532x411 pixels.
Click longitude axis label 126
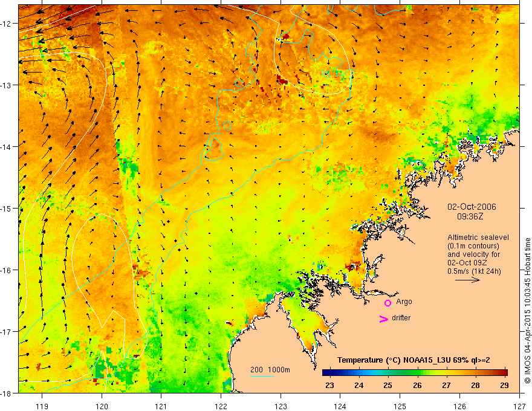pyautogui.click(x=459, y=406)
